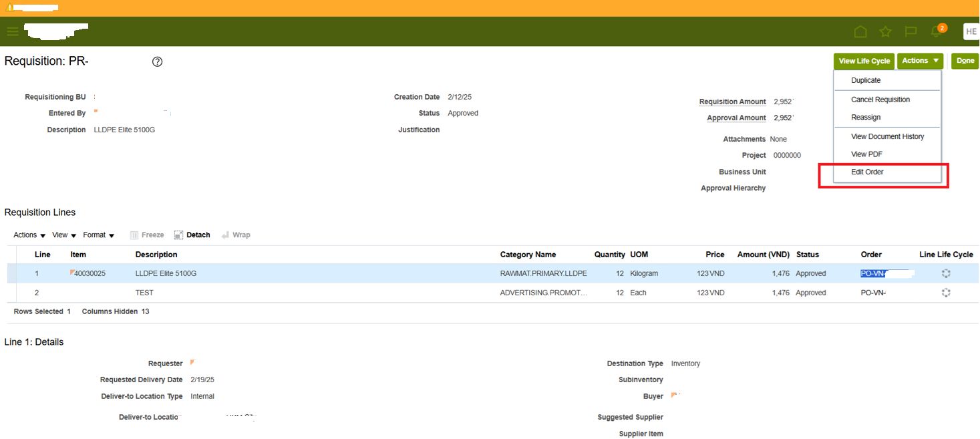Go to the Home icon
Viewport: 980px width, 439px height.
tap(860, 31)
